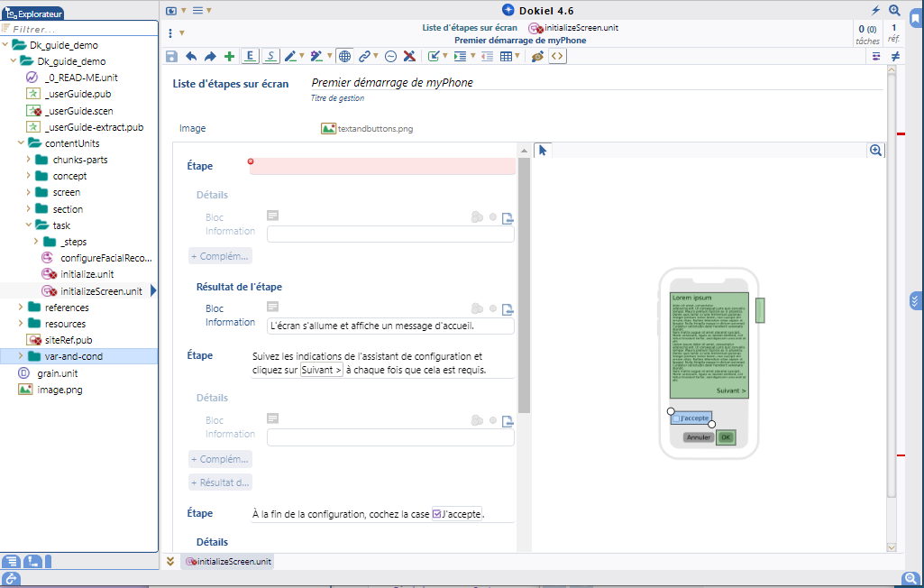Click the chain link icon
This screenshot has width=924, height=588.
coord(365,57)
